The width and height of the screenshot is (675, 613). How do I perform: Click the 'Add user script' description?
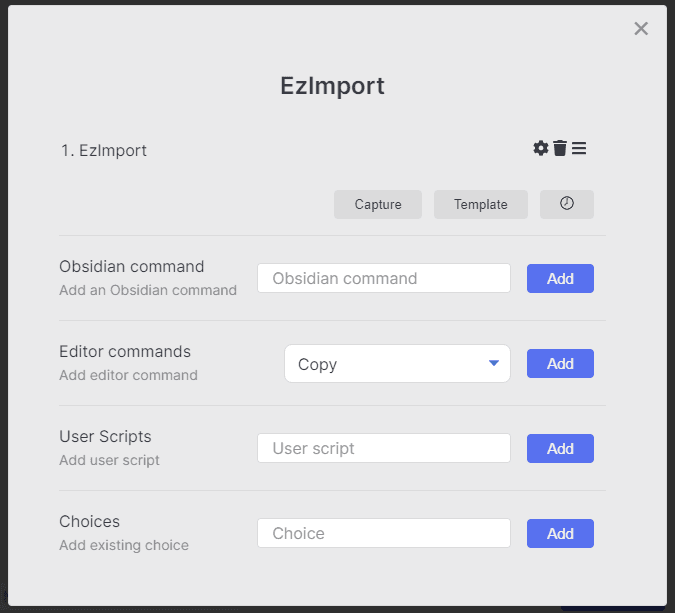click(109, 460)
